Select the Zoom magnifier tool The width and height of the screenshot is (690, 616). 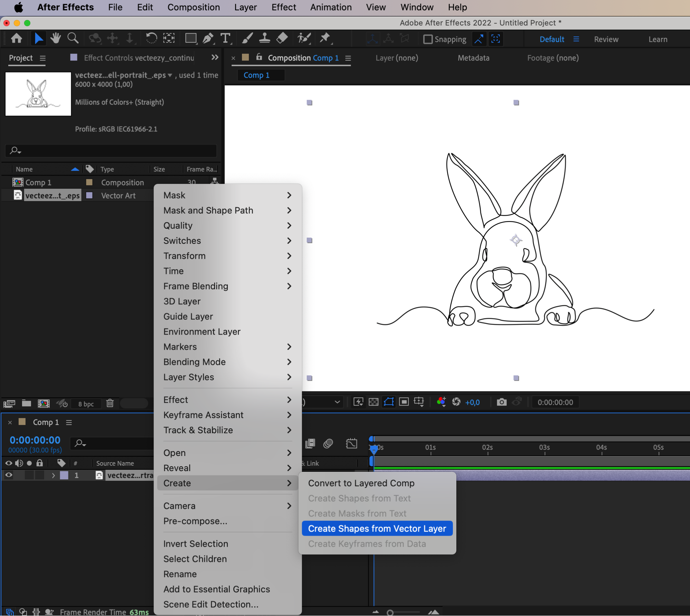tap(72, 38)
